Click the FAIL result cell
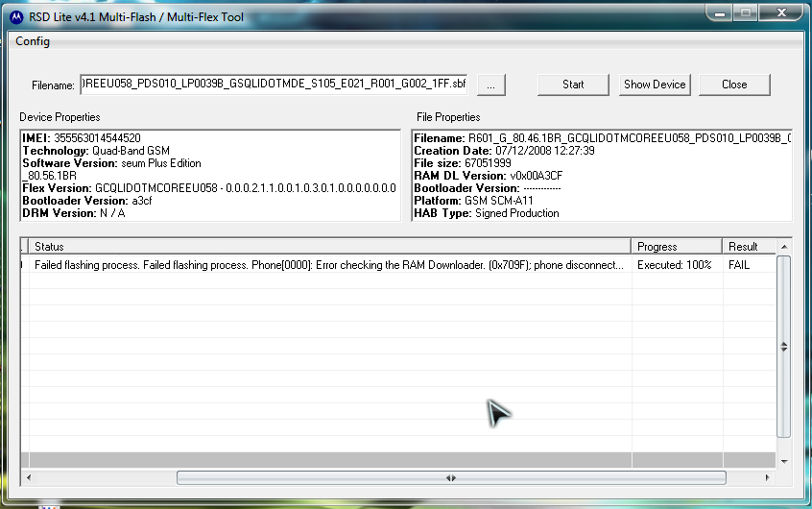This screenshot has width=812, height=509. (x=739, y=265)
